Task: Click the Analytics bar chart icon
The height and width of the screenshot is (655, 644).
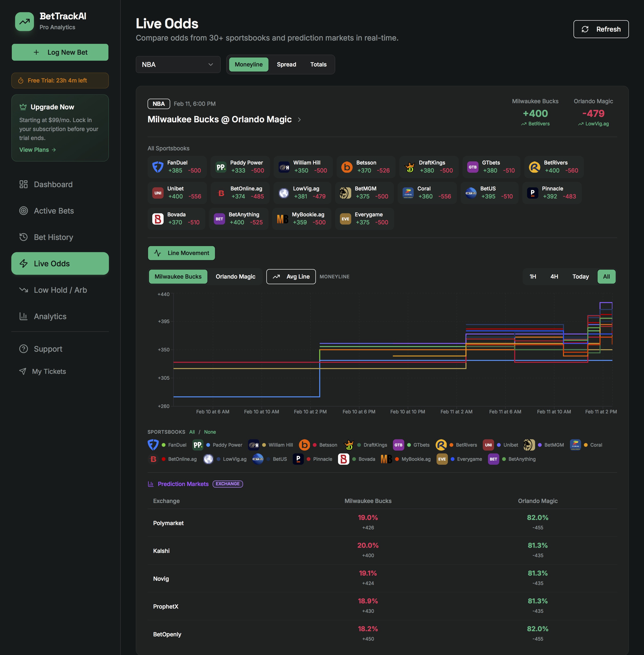Action: pyautogui.click(x=23, y=316)
